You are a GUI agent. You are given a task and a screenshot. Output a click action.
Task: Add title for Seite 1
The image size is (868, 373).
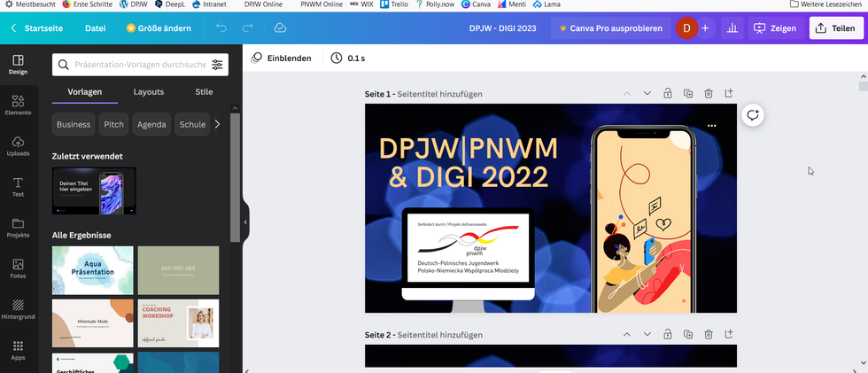tap(439, 94)
